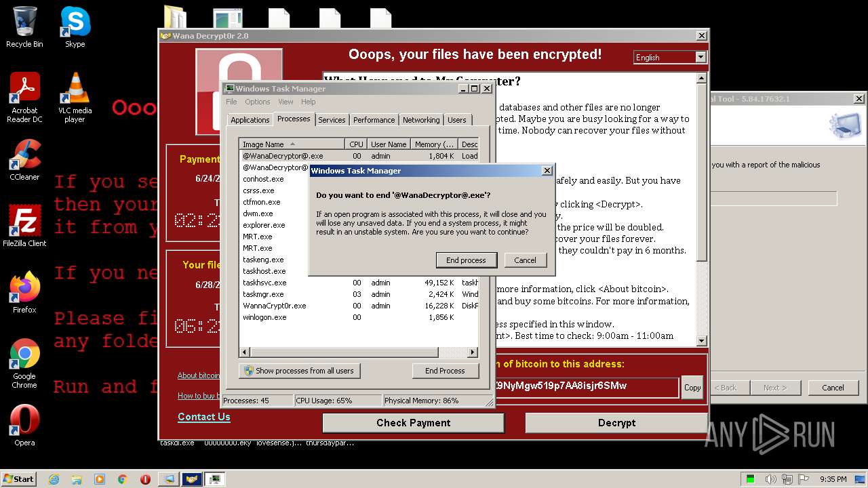Image resolution: width=868 pixels, height=488 pixels.
Task: Open the Opera desktop shortcut
Action: click(x=24, y=426)
